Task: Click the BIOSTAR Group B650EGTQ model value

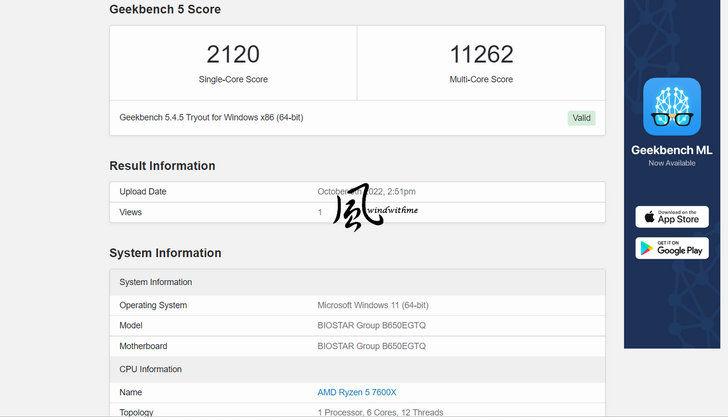Action: (371, 326)
